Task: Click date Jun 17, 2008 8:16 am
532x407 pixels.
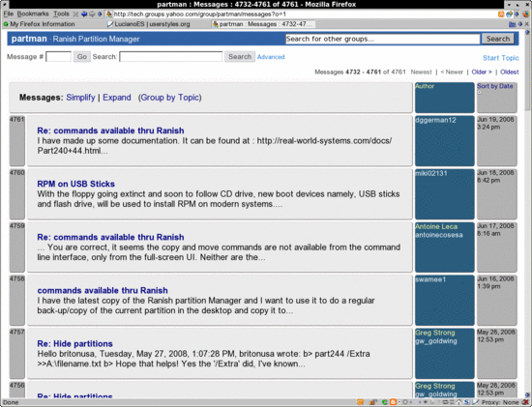Action: coord(495,230)
